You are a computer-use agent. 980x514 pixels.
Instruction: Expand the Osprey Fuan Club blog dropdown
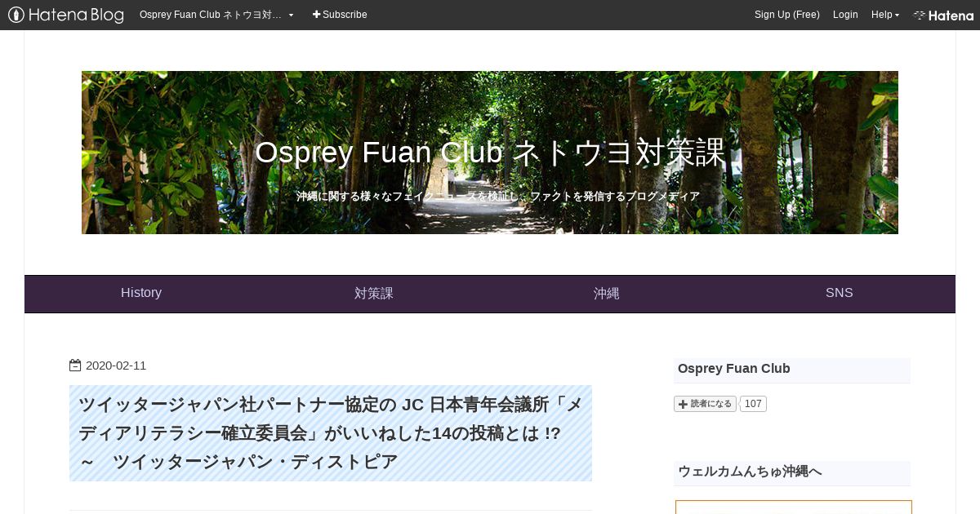click(216, 15)
